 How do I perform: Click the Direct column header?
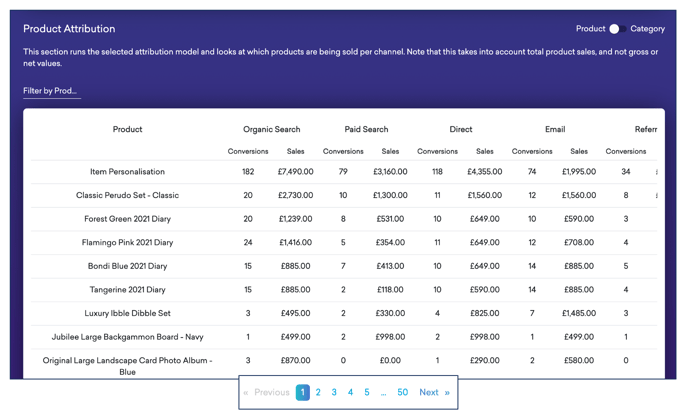(460, 129)
